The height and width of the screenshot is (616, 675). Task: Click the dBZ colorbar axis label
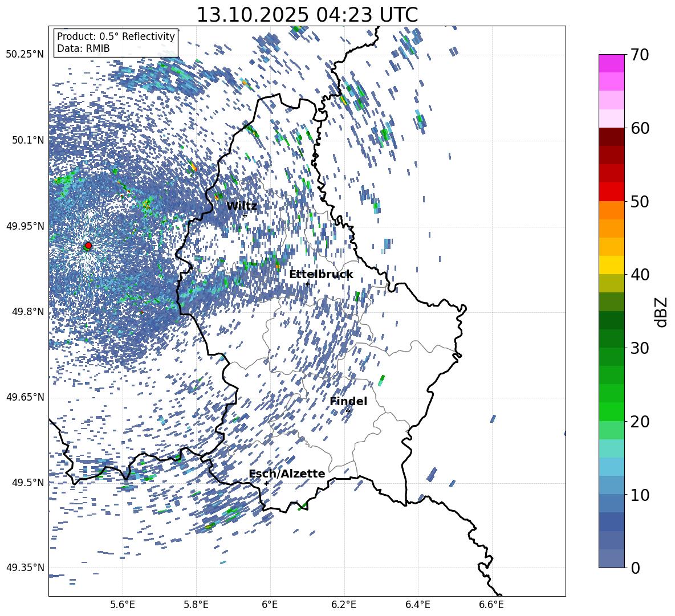pos(662,312)
